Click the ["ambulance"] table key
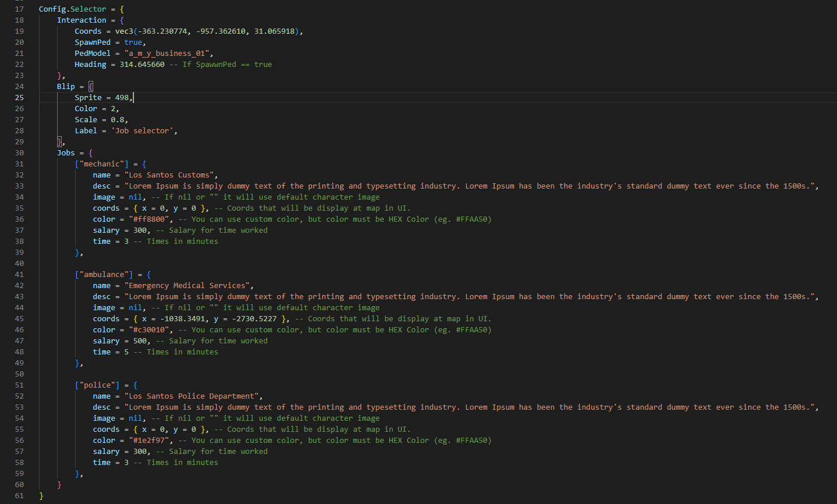Viewport: 837px width, 504px height. tap(104, 275)
